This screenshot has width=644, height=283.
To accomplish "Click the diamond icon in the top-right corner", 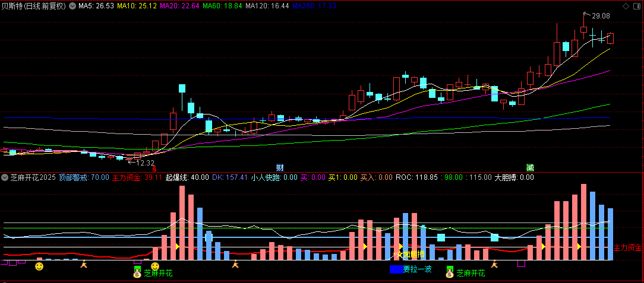I will [626, 6].
